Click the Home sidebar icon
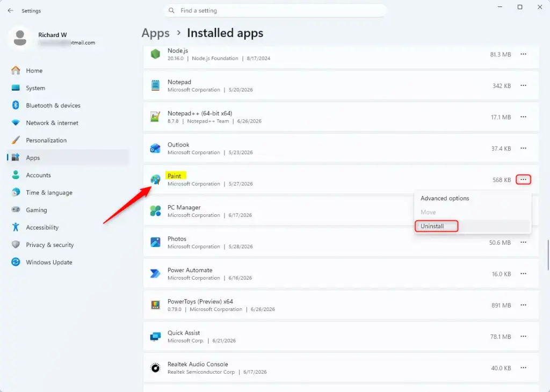This screenshot has width=550, height=392. pyautogui.click(x=16, y=70)
